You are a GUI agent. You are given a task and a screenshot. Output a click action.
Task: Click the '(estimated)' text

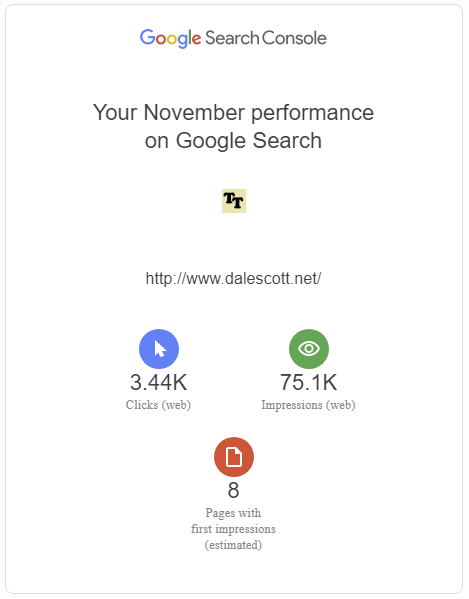pyautogui.click(x=233, y=545)
